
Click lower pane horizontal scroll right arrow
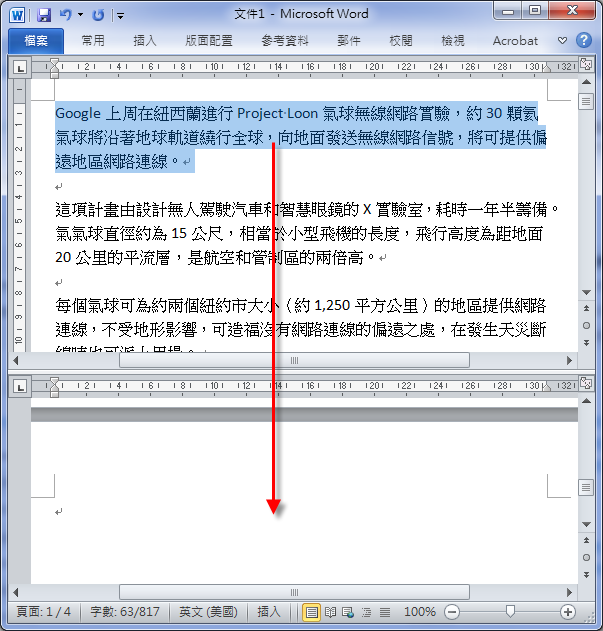[x=569, y=592]
